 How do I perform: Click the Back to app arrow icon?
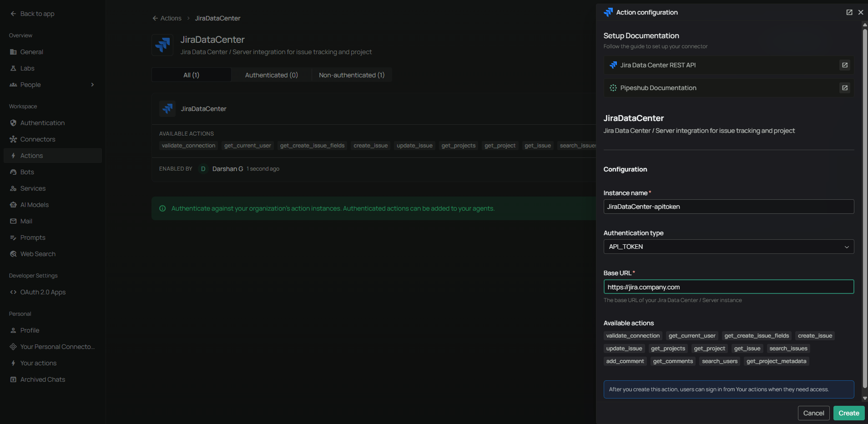point(13,14)
